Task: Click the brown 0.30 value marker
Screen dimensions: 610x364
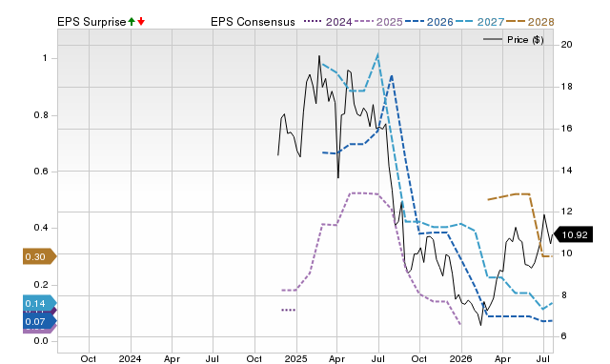Action: pos(40,256)
